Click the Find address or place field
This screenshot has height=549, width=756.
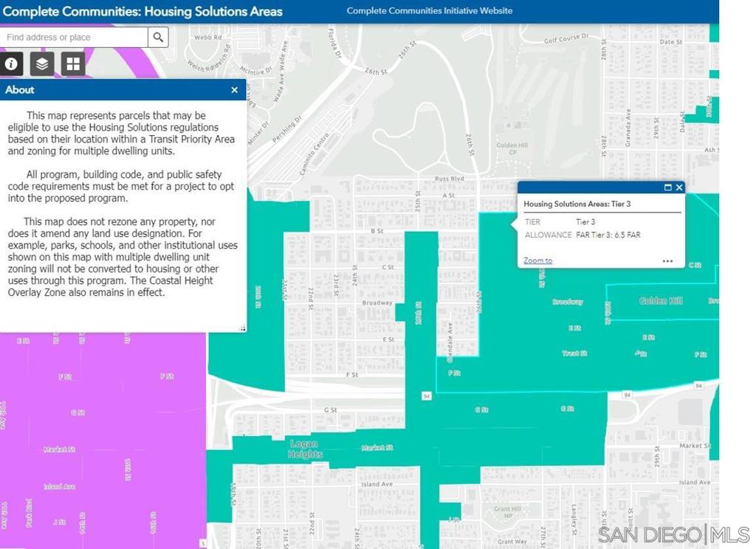tap(74, 38)
